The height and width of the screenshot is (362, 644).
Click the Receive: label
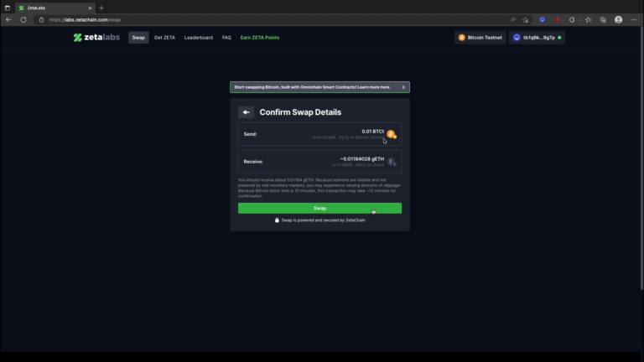point(253,162)
